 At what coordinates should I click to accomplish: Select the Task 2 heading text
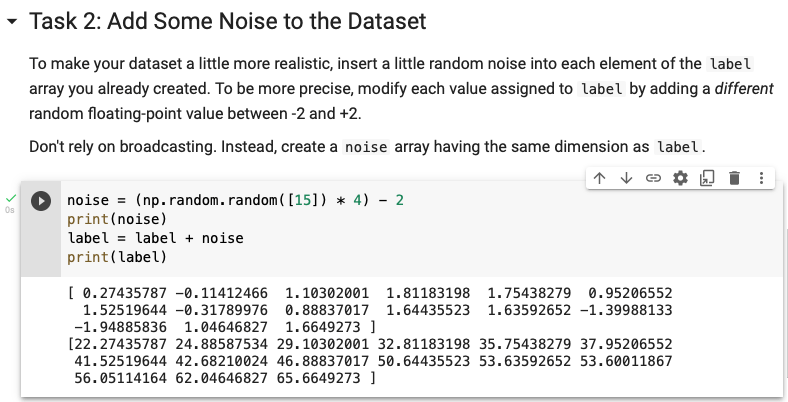228,21
